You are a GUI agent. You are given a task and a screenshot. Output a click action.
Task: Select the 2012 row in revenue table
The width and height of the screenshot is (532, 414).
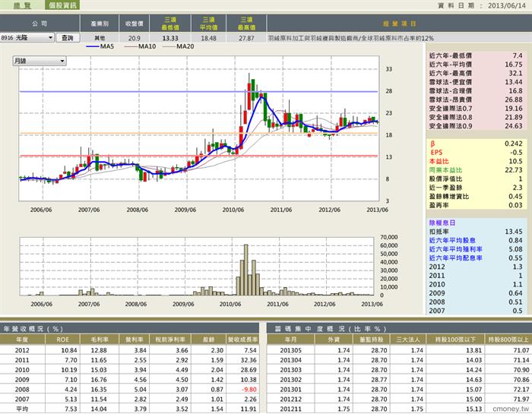129,350
